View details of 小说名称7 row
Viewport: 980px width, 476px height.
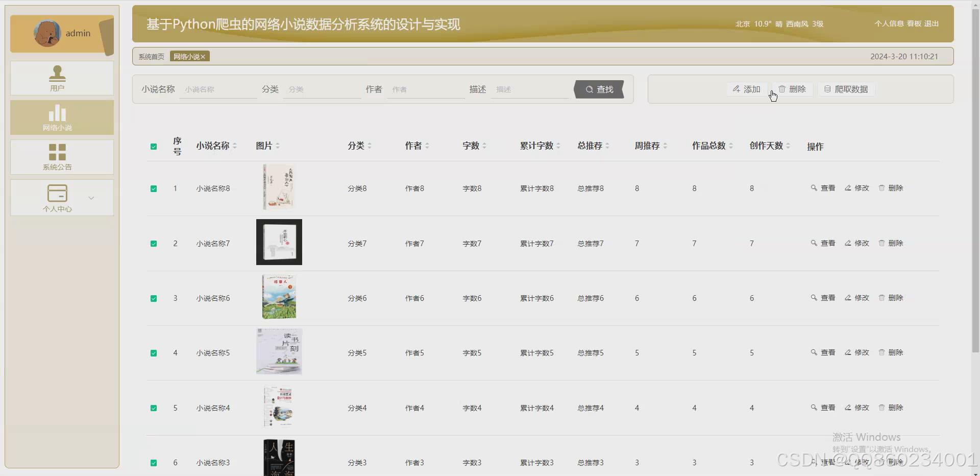pos(823,243)
